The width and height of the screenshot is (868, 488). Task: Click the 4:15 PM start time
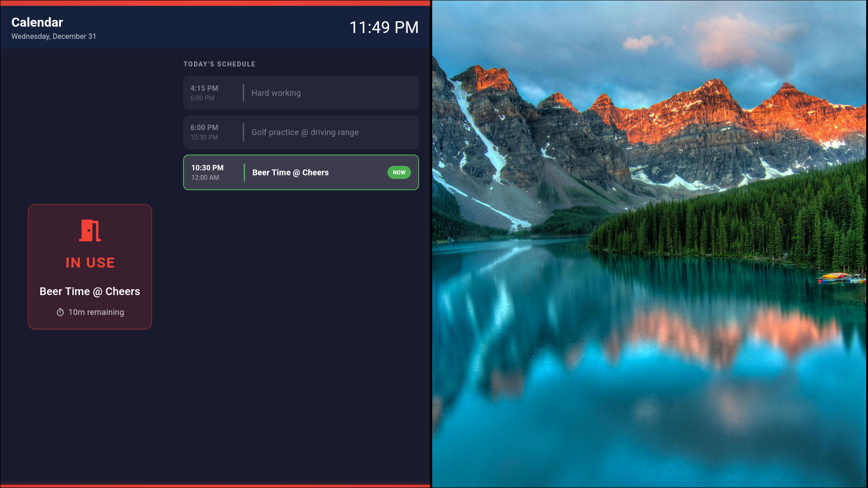click(204, 88)
